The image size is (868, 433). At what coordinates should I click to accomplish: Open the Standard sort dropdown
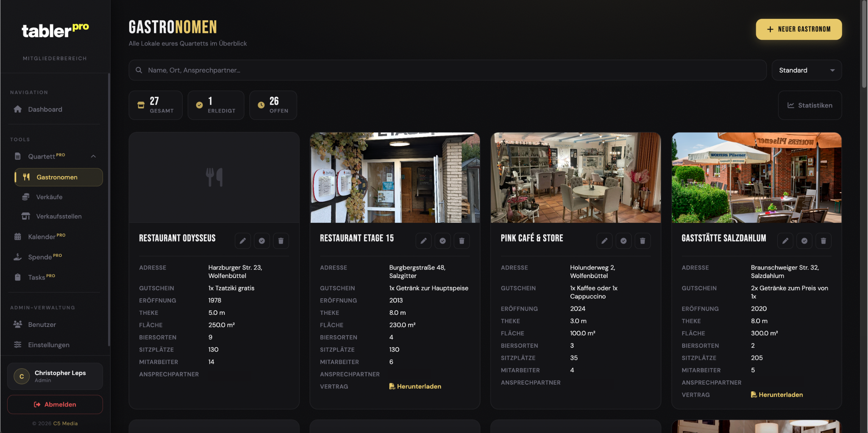pos(806,70)
